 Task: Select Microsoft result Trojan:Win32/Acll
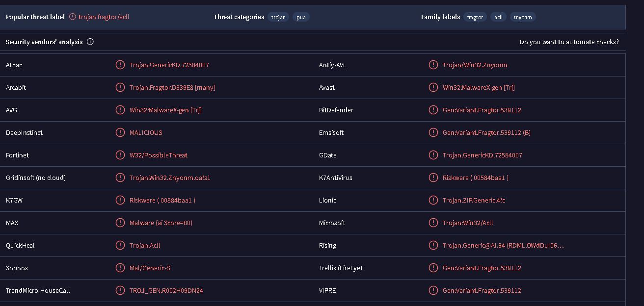468,223
